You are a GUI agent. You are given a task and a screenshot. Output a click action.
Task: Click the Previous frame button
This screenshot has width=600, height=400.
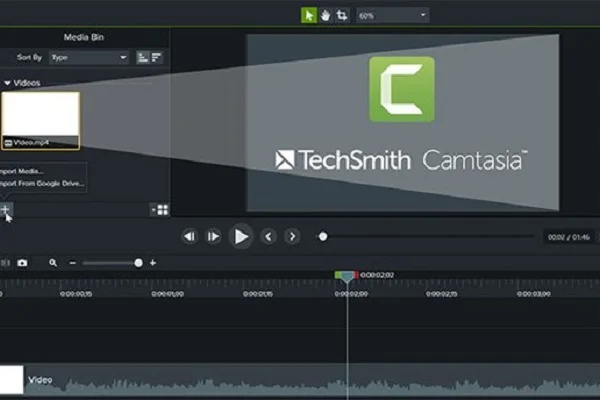(x=189, y=237)
